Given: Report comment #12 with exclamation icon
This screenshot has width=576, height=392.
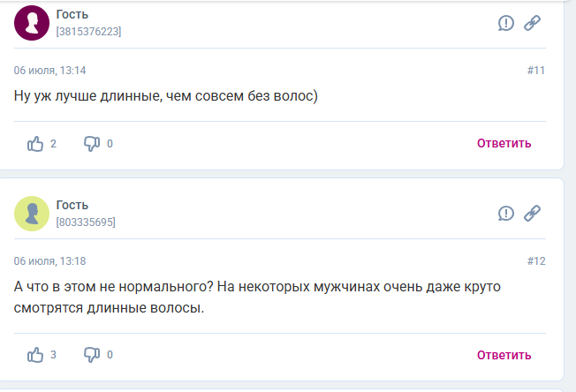Looking at the screenshot, I should coord(506,214).
